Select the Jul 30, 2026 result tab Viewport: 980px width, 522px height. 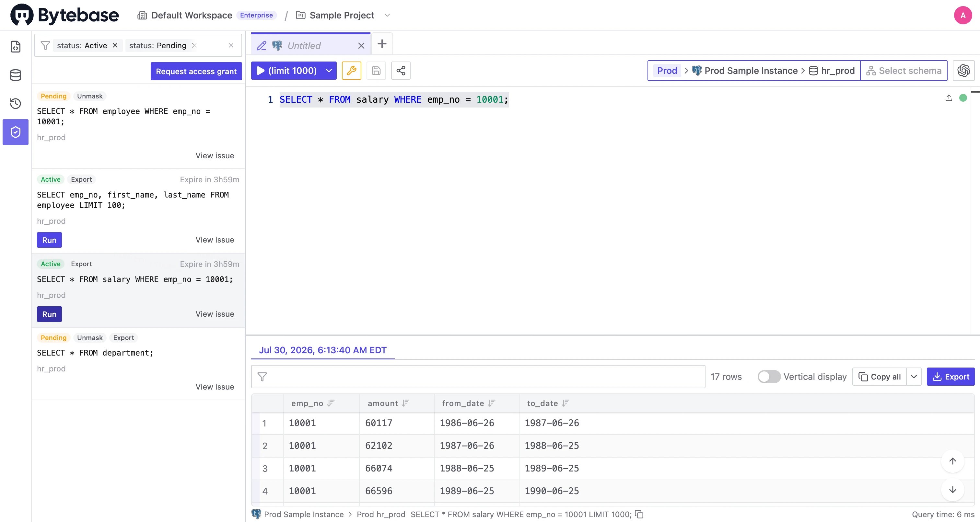click(322, 350)
